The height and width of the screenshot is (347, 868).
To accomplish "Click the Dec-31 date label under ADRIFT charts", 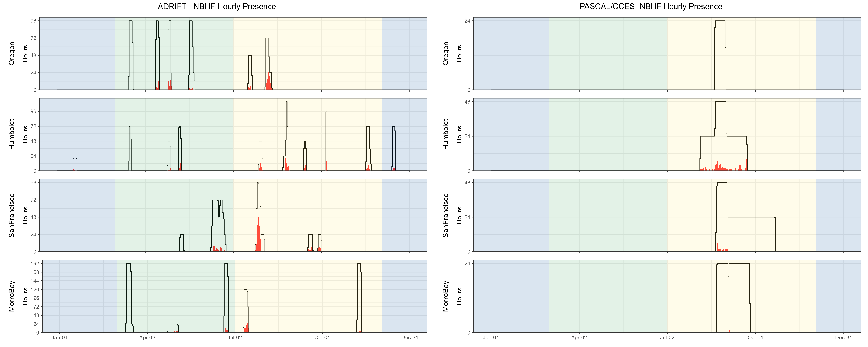I will coord(410,338).
